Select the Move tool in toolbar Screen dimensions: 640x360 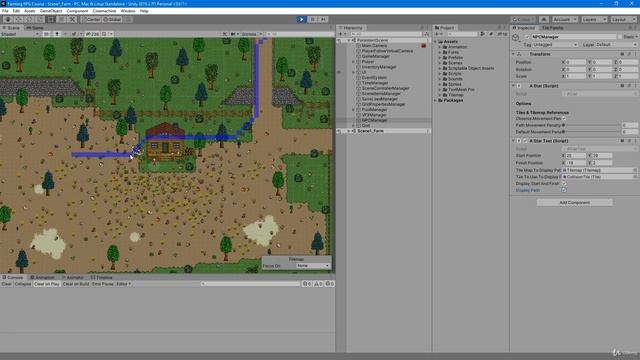(19, 19)
